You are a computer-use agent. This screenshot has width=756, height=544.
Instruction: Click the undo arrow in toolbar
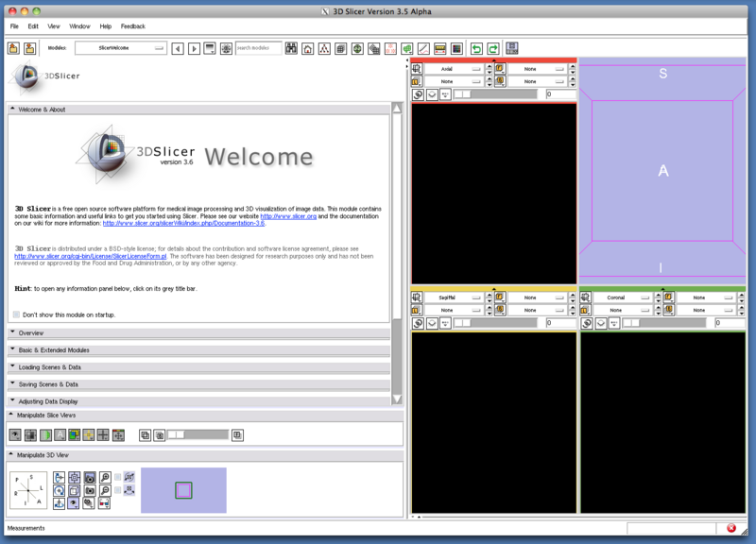(476, 48)
